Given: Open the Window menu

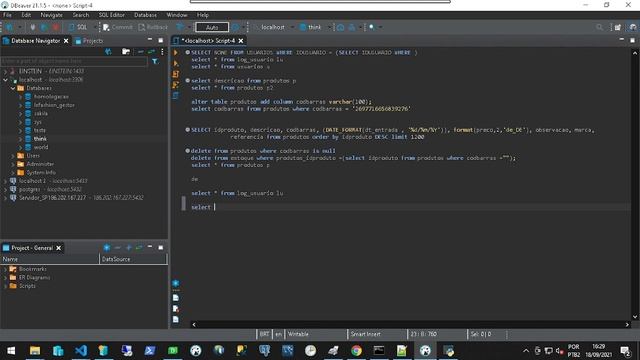Looking at the screenshot, I should click(x=177, y=15).
